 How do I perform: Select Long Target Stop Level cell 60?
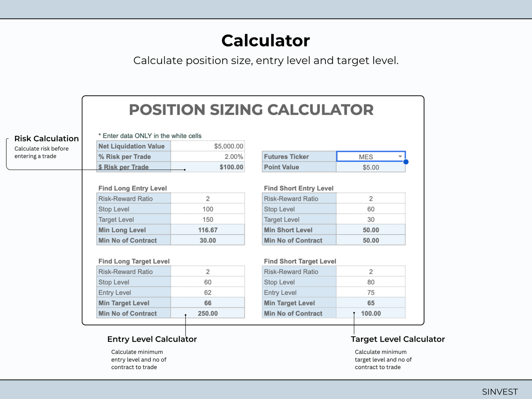coord(208,282)
